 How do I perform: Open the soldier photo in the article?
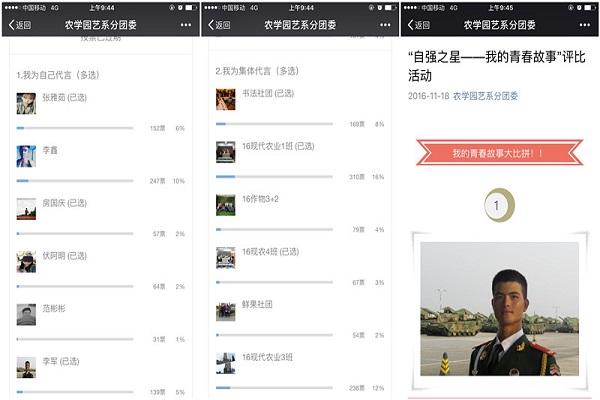pos(499,309)
